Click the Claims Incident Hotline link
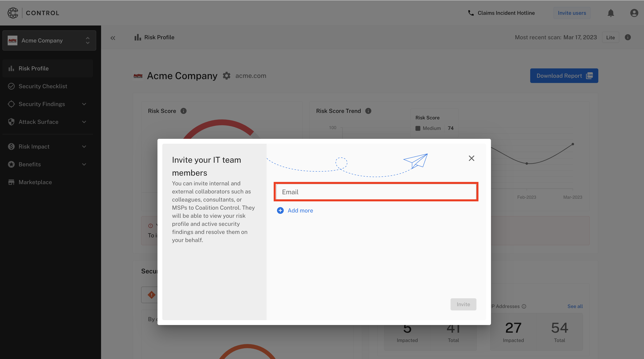 [x=506, y=13]
